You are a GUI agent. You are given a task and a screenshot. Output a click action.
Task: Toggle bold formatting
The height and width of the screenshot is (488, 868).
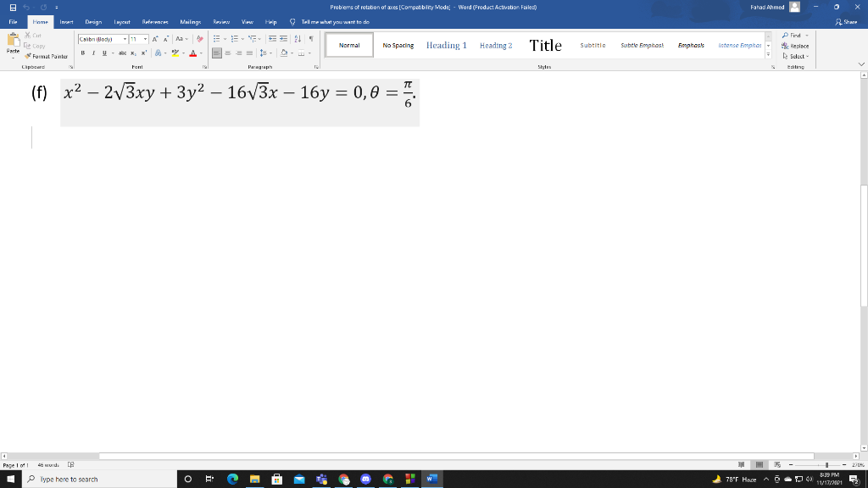coord(82,53)
